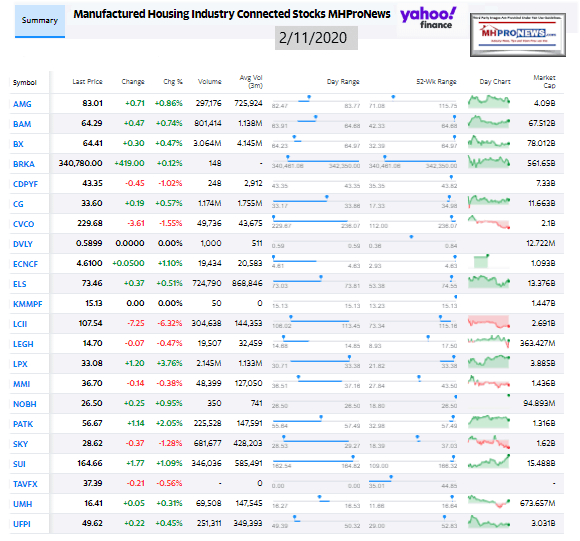
Task: Sort by the Avg Vol (3m) header
Action: 251,82
